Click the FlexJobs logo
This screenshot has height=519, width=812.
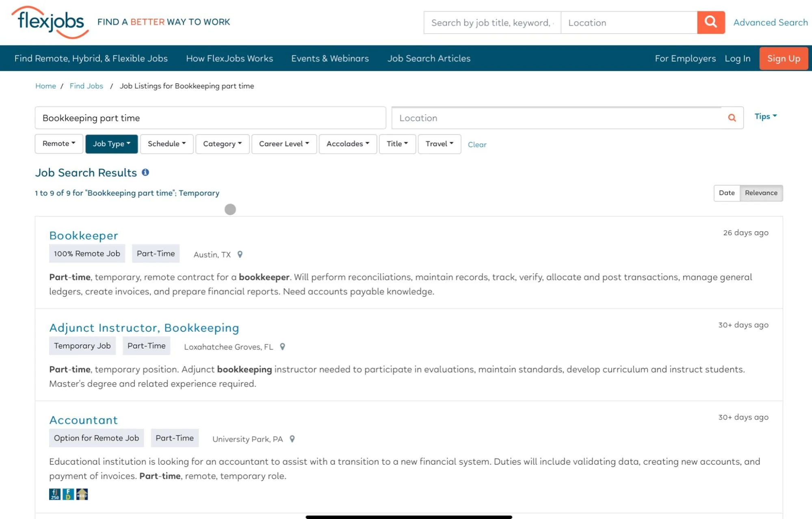click(x=50, y=22)
